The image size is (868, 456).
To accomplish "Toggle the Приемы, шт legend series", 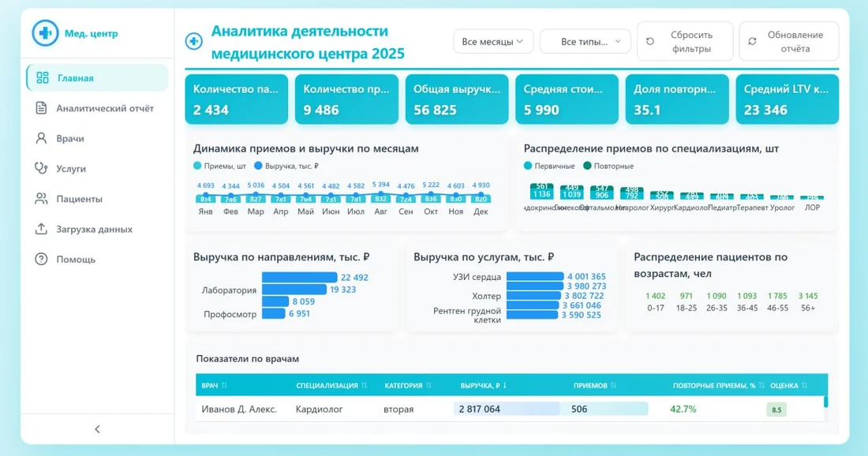I will 219,166.
